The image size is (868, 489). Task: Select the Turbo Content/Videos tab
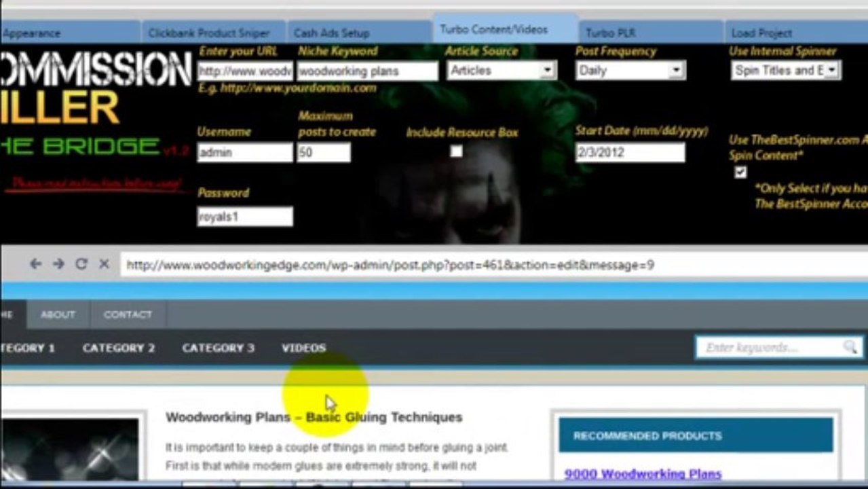coord(505,29)
